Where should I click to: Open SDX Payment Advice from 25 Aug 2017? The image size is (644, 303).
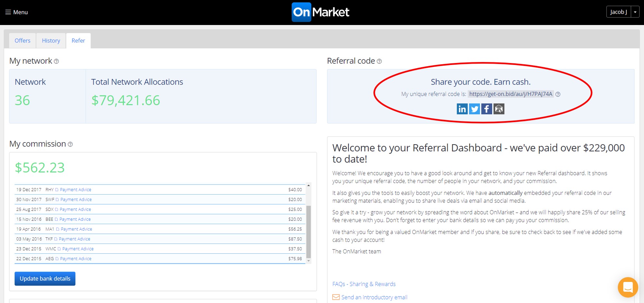click(75, 209)
